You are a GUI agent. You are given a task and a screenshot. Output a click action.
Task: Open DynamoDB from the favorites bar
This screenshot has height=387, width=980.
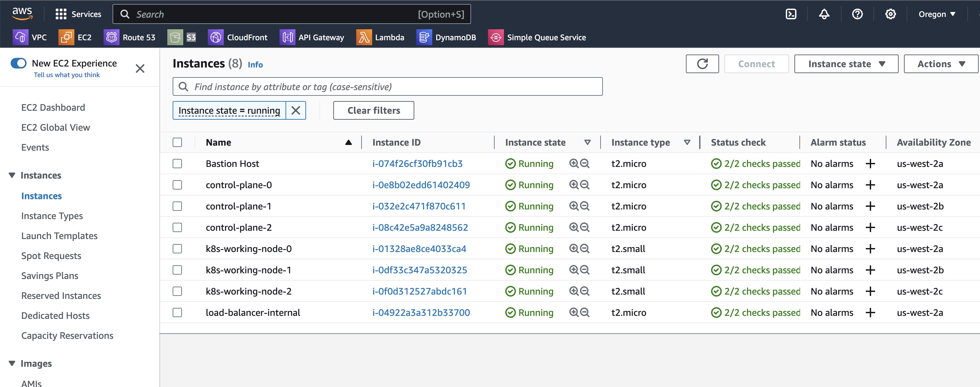tap(446, 37)
